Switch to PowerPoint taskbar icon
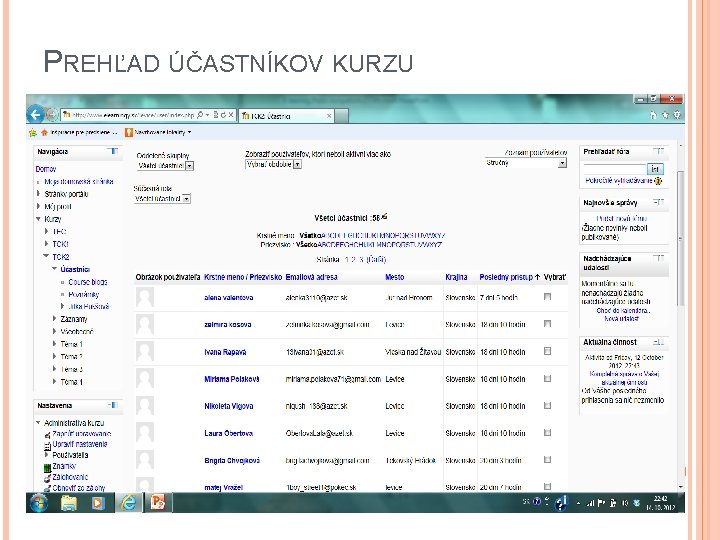 158,503
